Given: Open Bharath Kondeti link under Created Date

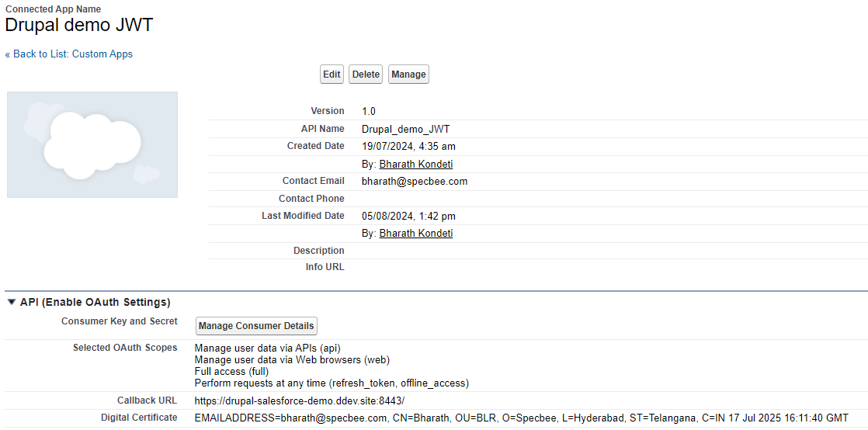Looking at the screenshot, I should 415,165.
